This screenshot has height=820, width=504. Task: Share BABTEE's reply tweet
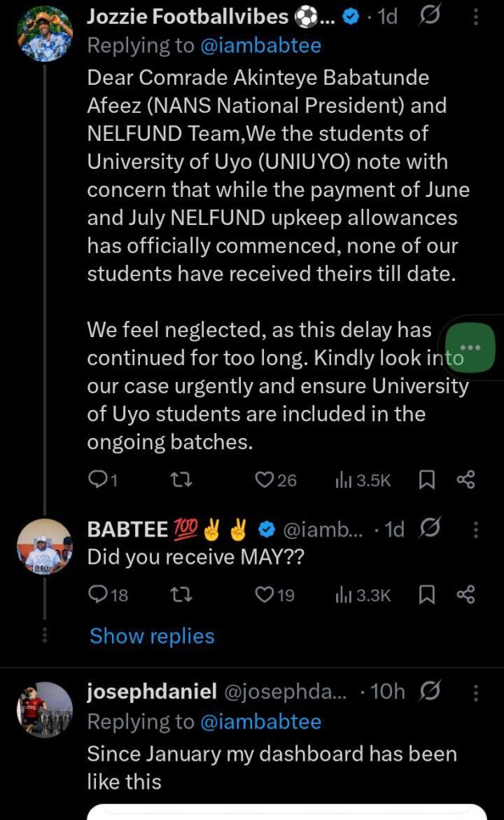click(466, 595)
